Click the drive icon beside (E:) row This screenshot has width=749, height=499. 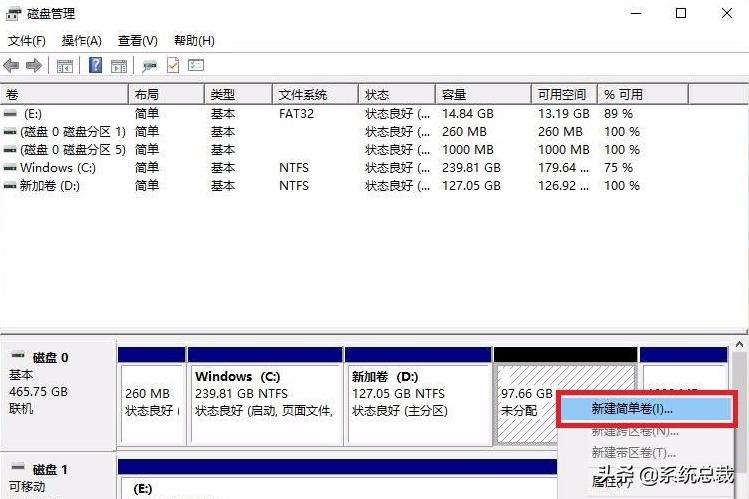coord(10,114)
